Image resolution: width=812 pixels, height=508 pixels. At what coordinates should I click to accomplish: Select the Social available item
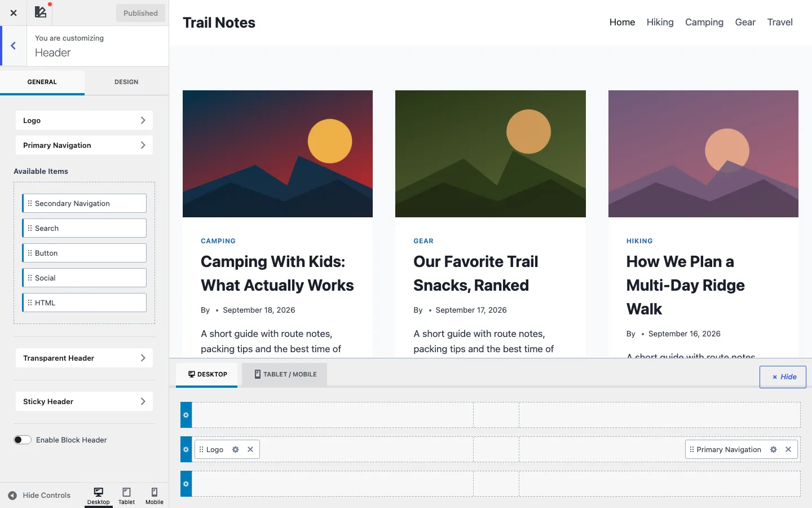[x=85, y=278]
